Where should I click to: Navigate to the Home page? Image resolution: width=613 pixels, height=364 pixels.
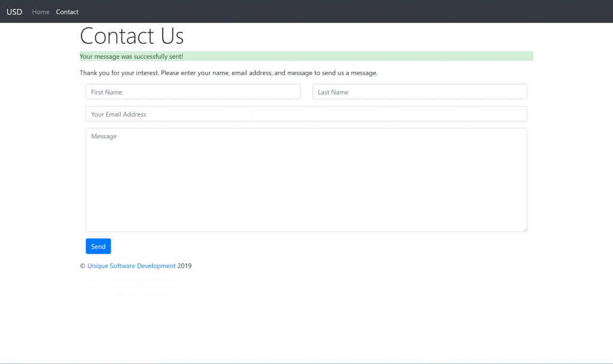tap(41, 11)
